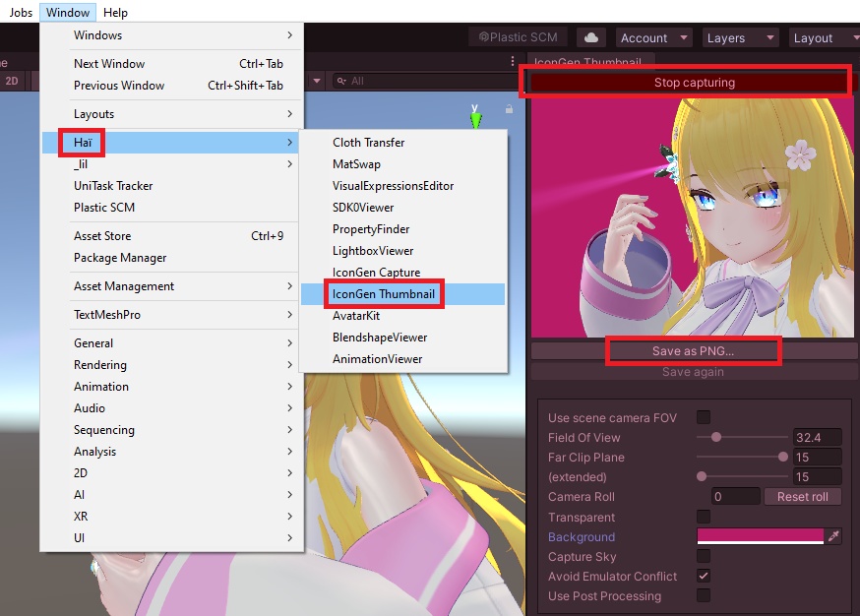860x616 pixels.
Task: Click the Plastic SCM toolbar button
Action: coord(519,37)
